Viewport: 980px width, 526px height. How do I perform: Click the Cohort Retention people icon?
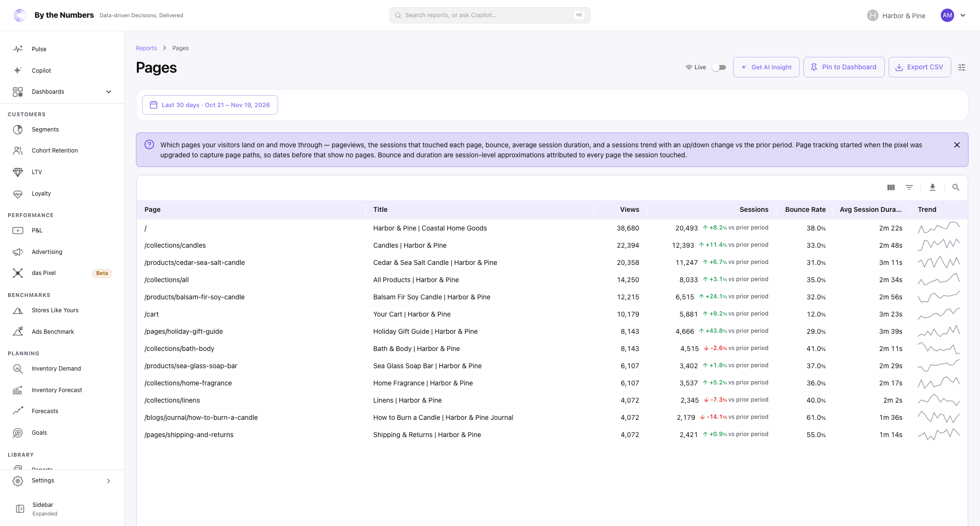point(18,151)
